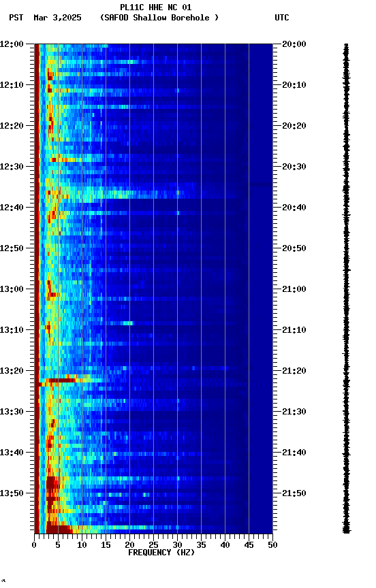Click the FREQUENCY (HZ) axis label

161,553
